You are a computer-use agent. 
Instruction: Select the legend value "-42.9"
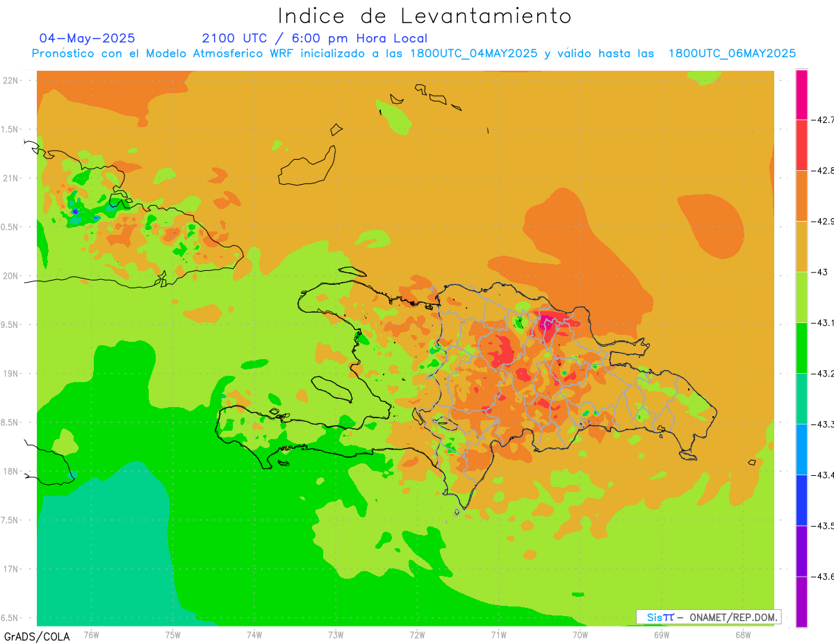(x=822, y=221)
